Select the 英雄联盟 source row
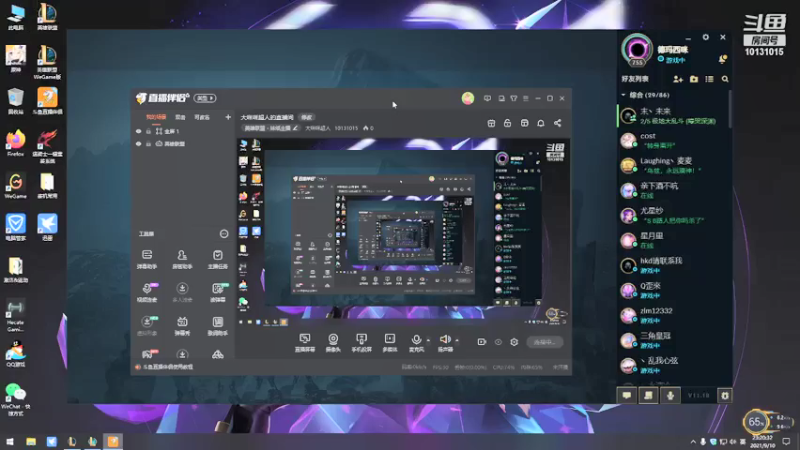This screenshot has width=800, height=450. coord(182,144)
